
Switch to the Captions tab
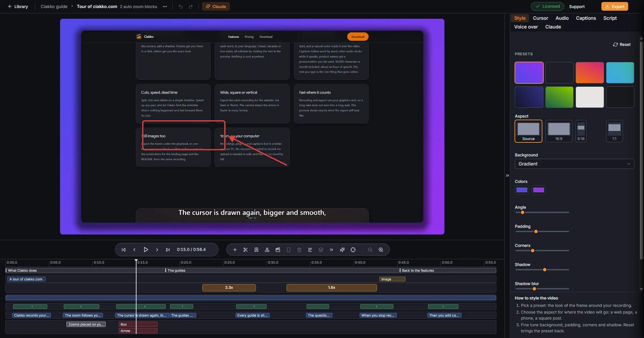click(x=586, y=18)
